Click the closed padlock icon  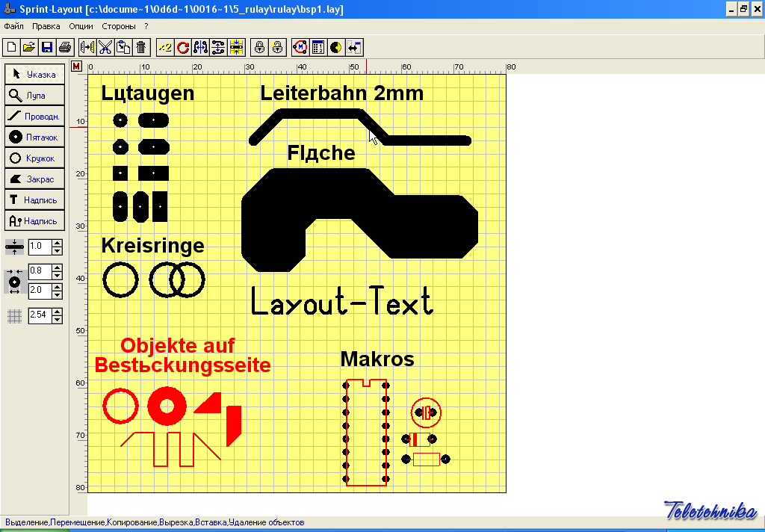259,47
